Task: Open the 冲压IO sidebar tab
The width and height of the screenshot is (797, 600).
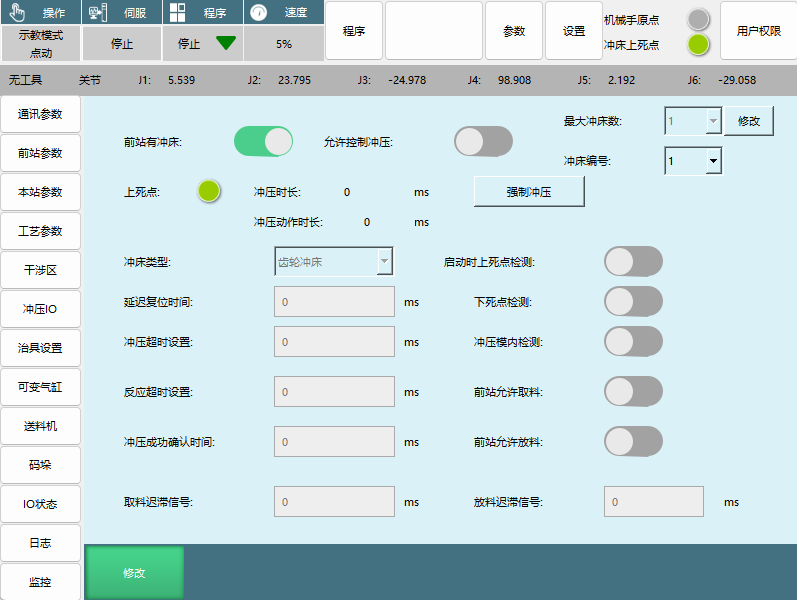Action: point(41,309)
